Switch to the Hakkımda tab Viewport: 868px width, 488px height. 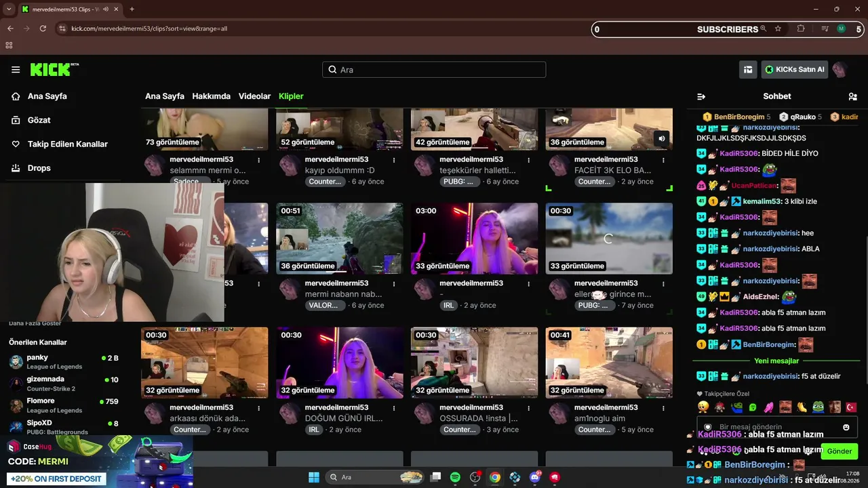click(211, 96)
